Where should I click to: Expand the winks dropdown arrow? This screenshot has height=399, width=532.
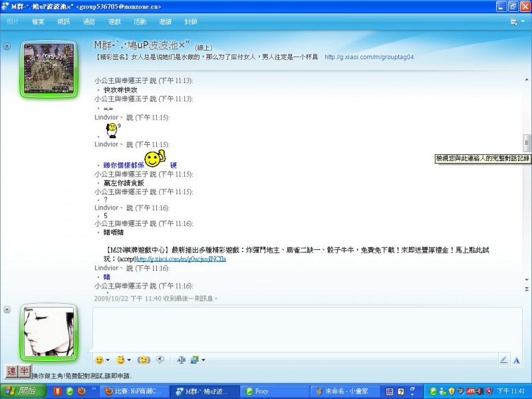[x=129, y=360]
